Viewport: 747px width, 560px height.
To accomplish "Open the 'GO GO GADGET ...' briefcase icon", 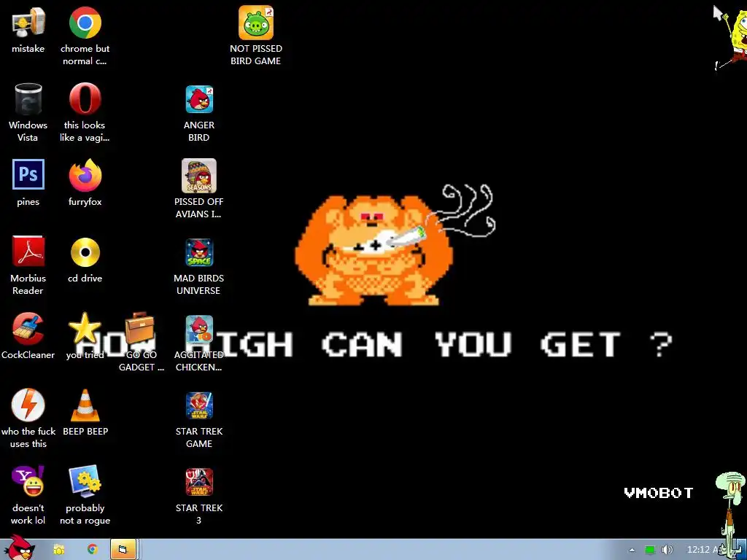I will (139, 328).
